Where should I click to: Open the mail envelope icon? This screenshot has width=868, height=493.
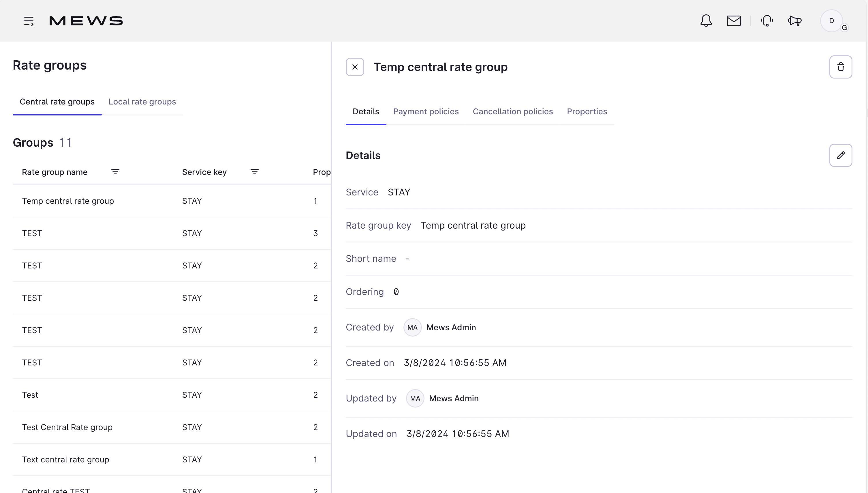[734, 21]
